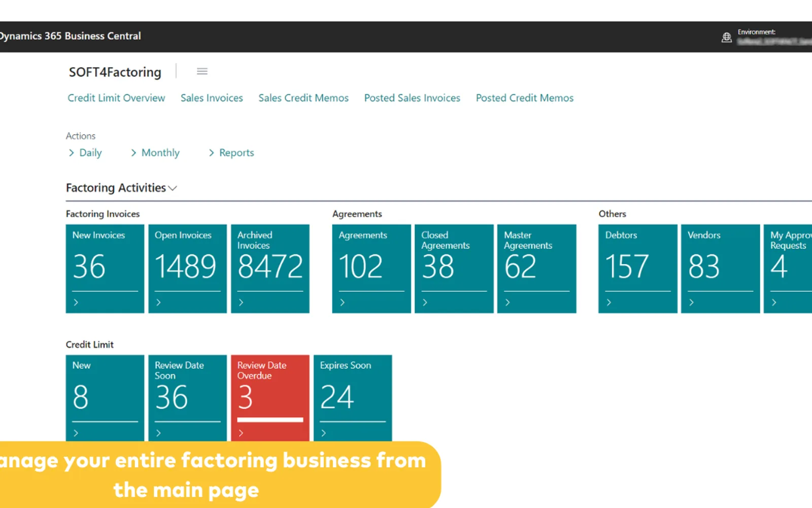Viewport: 812px width, 508px height.
Task: Click the arrow on Open Invoices tile
Action: click(x=158, y=302)
